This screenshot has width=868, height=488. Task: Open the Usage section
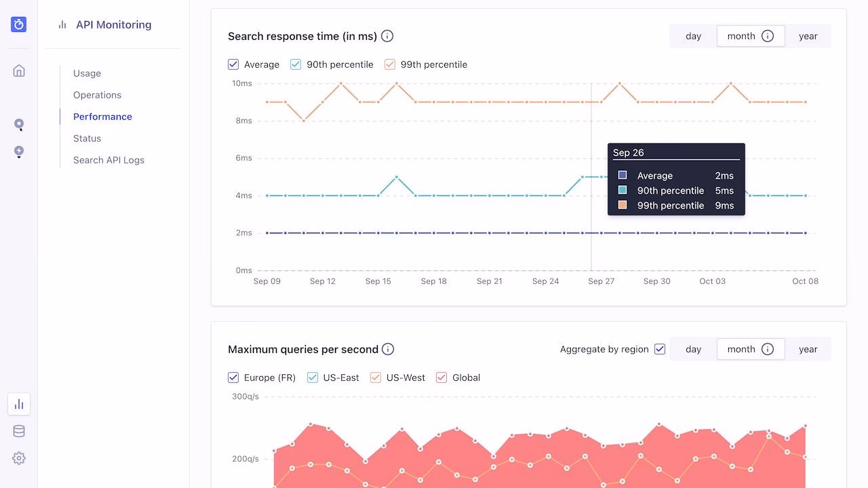[x=86, y=73]
